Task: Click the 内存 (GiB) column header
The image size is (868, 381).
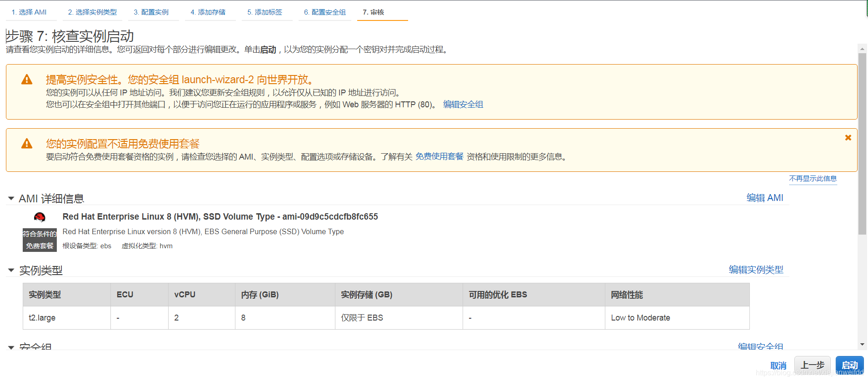Action: (285, 295)
